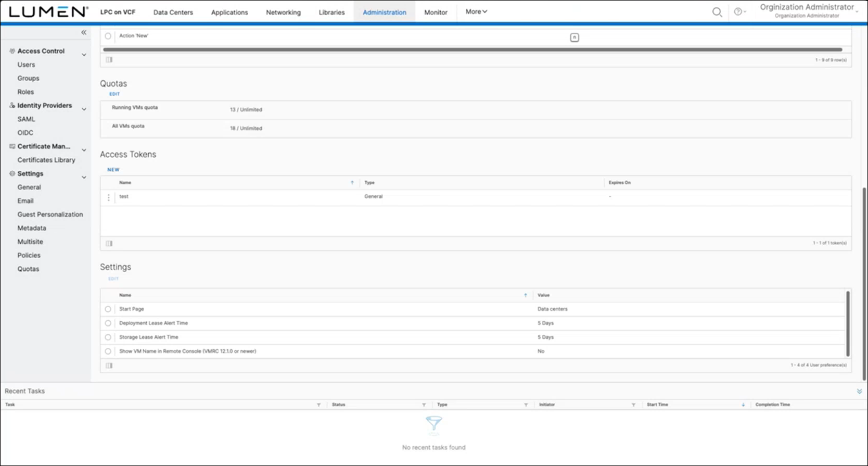
Task: Collapse the Identity Providers section
Action: [x=84, y=109]
